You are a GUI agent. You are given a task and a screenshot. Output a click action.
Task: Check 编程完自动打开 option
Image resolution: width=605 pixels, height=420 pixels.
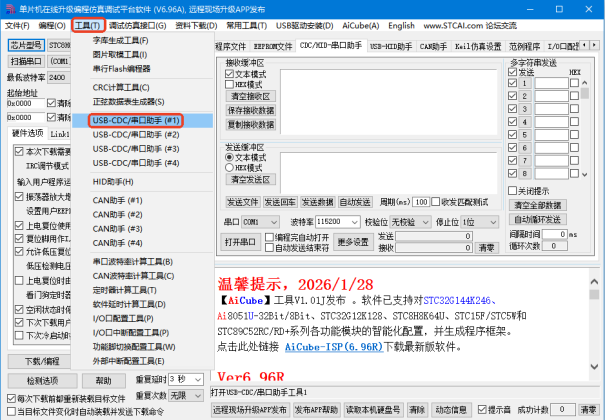269,237
